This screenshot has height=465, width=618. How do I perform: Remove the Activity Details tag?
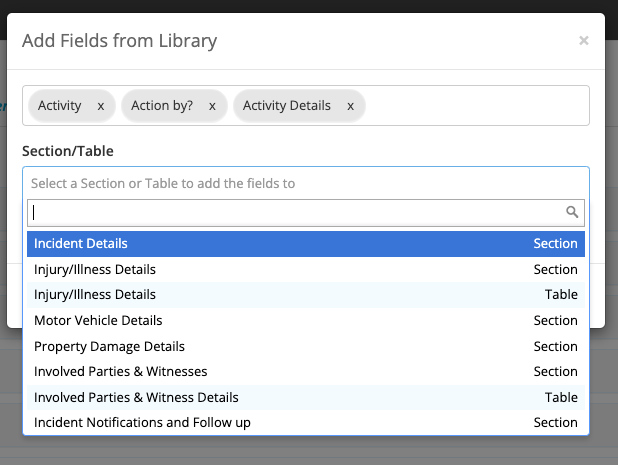pyautogui.click(x=350, y=106)
